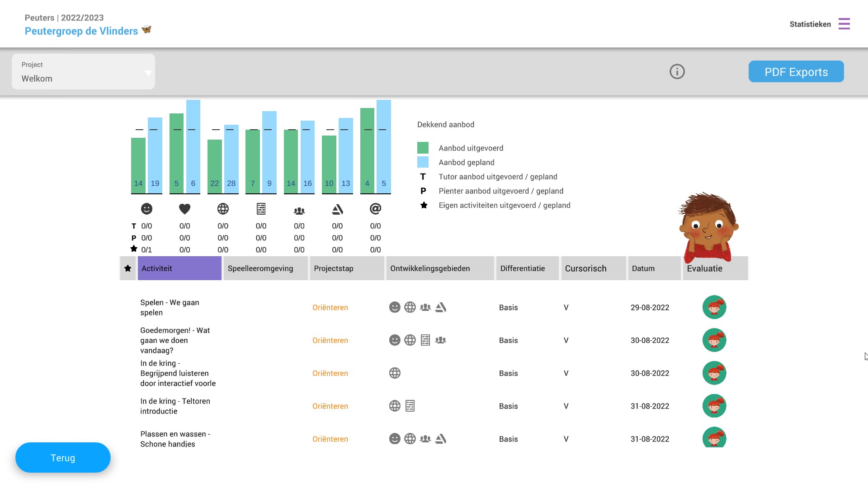Click the abacus category icon under chart
Image resolution: width=868 pixels, height=488 pixels.
[261, 209]
